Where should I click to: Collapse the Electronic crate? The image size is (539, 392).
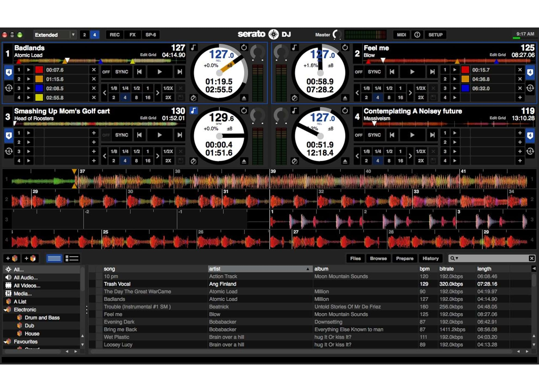click(5, 310)
